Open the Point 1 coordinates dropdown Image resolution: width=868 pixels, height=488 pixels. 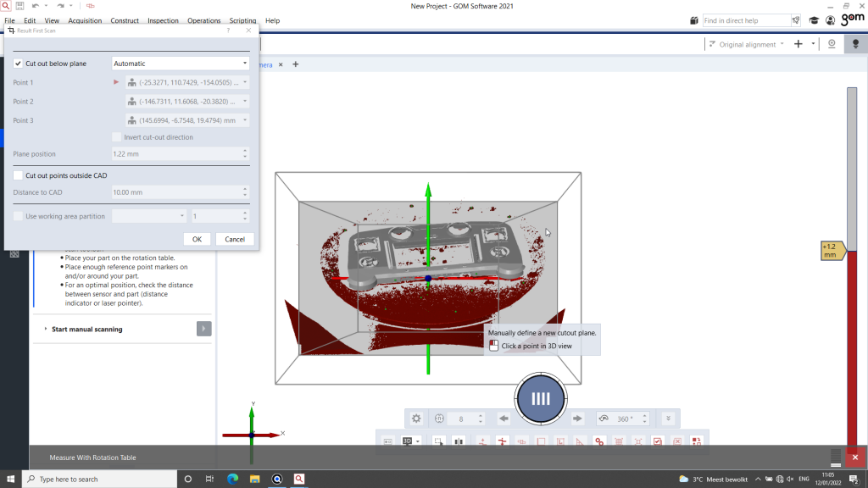245,82
